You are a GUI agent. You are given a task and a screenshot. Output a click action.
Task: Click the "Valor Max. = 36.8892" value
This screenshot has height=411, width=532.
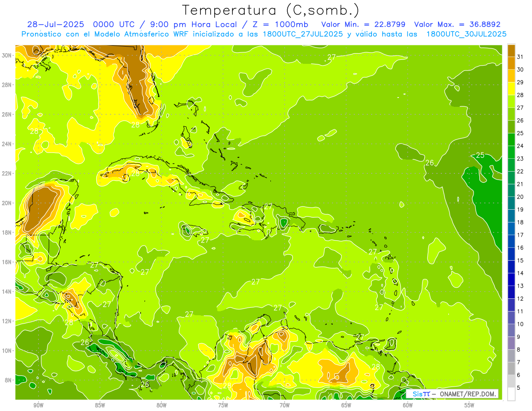(x=457, y=24)
